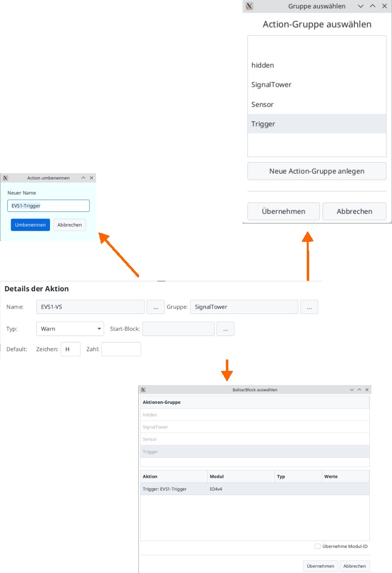Click Neue Action-Gruppe anlegen button
The height and width of the screenshot is (573, 392).
pyautogui.click(x=317, y=171)
